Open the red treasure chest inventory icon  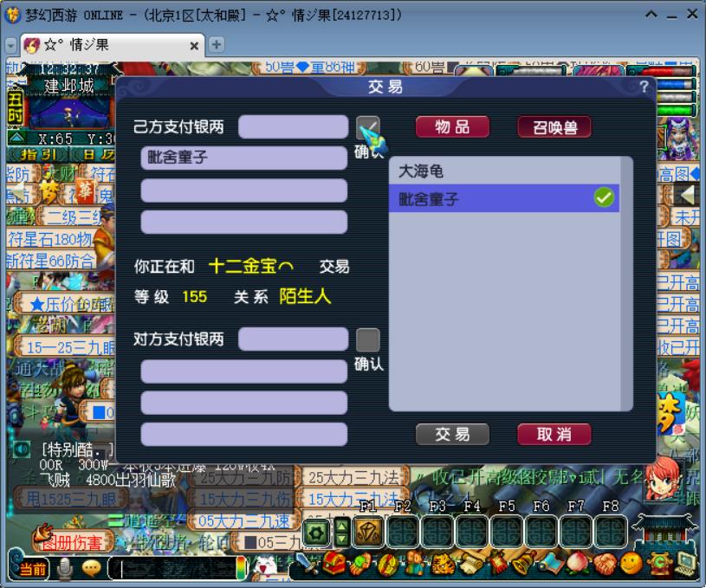pyautogui.click(x=334, y=563)
